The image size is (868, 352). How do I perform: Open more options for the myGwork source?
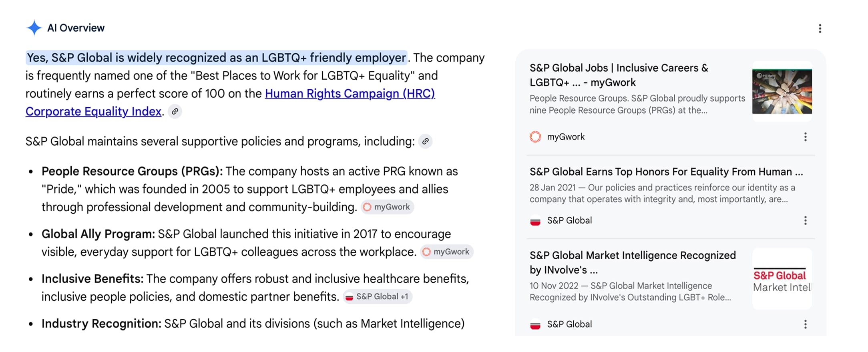click(x=806, y=137)
